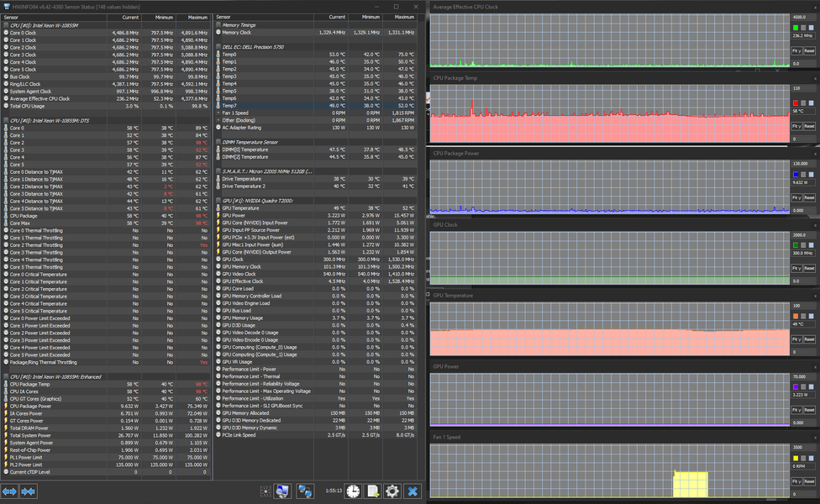Select the DIMM Temperature Sensor group row
The height and width of the screenshot is (504, 820).
(x=316, y=142)
